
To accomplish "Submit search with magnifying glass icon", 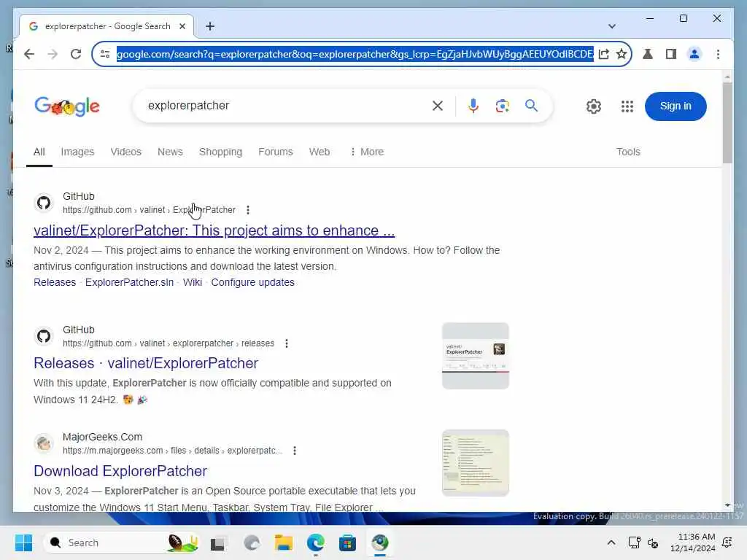I will 531,106.
